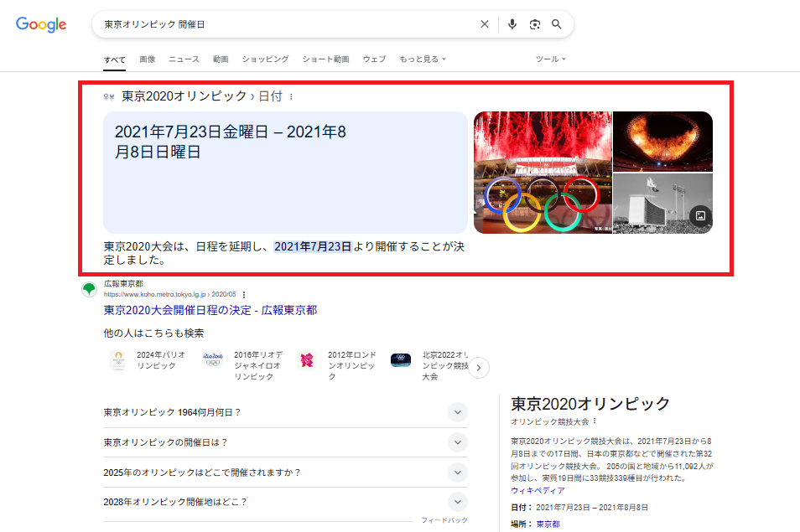Click into the search field with 東京オリンピック 開催日
This screenshot has height=532, width=800.
(286, 24)
